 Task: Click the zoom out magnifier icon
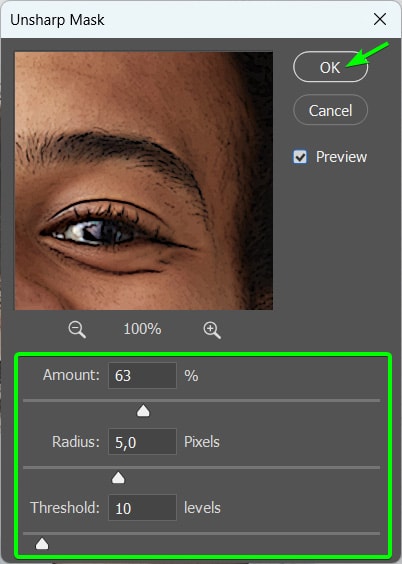click(77, 329)
